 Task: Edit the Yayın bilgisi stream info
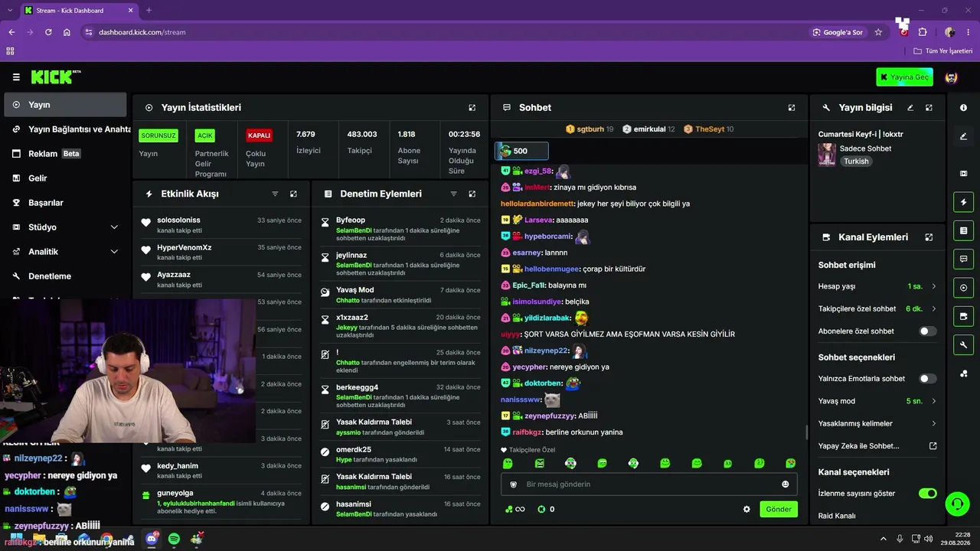click(910, 108)
